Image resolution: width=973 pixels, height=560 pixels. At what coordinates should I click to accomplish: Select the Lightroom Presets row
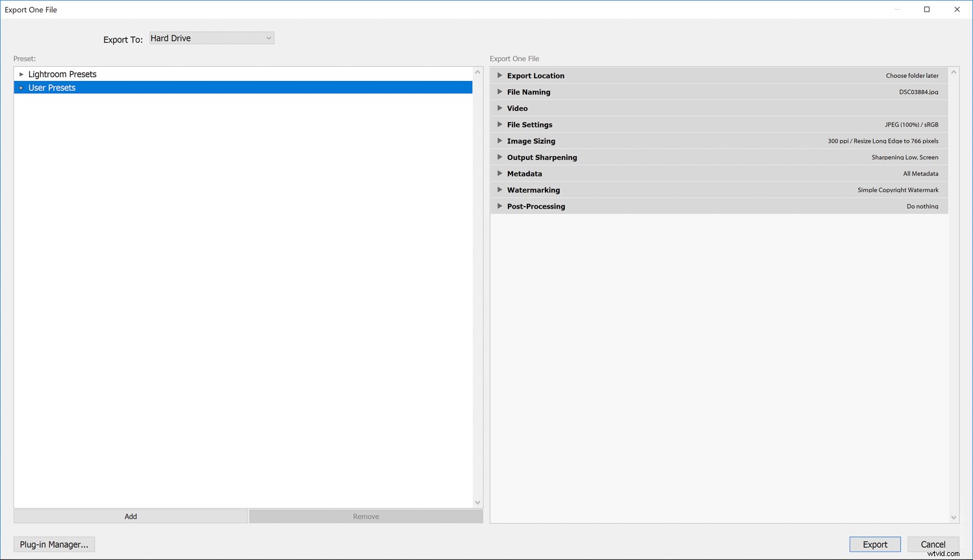coord(243,75)
